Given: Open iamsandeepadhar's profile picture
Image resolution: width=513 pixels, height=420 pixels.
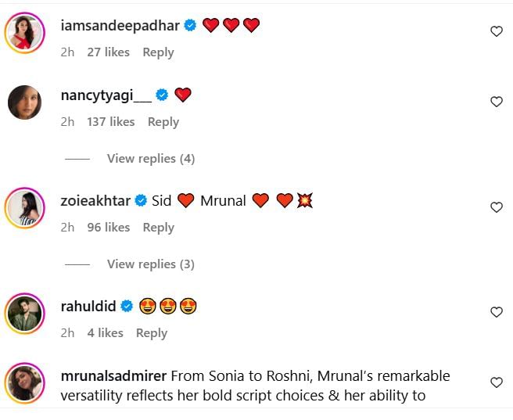Looking at the screenshot, I should click(x=24, y=32).
